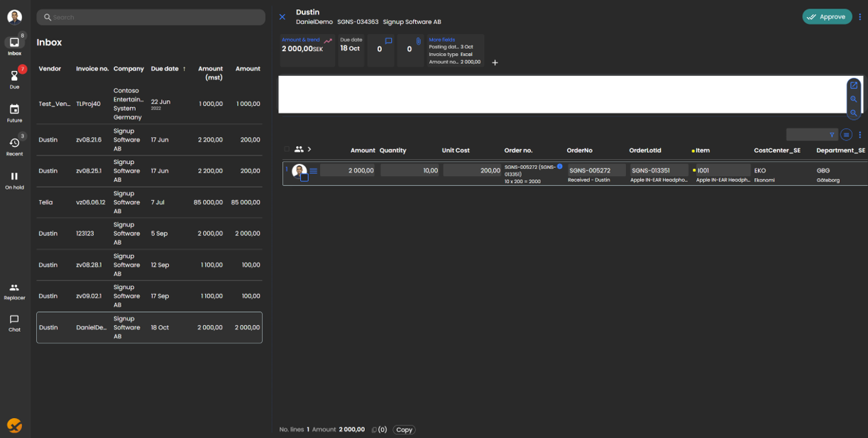868x438 pixels.
Task: Open invoice preview in new window icon
Action: [854, 85]
